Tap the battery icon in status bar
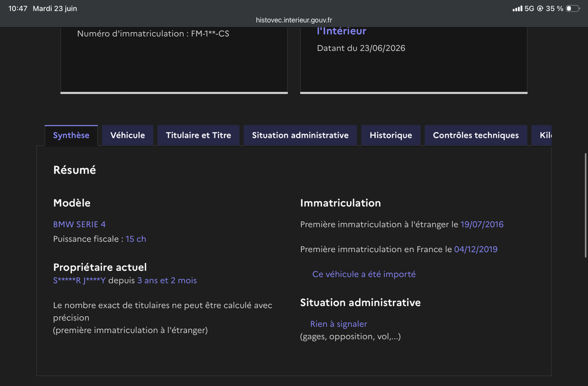This screenshot has height=386, width=588. point(572,9)
